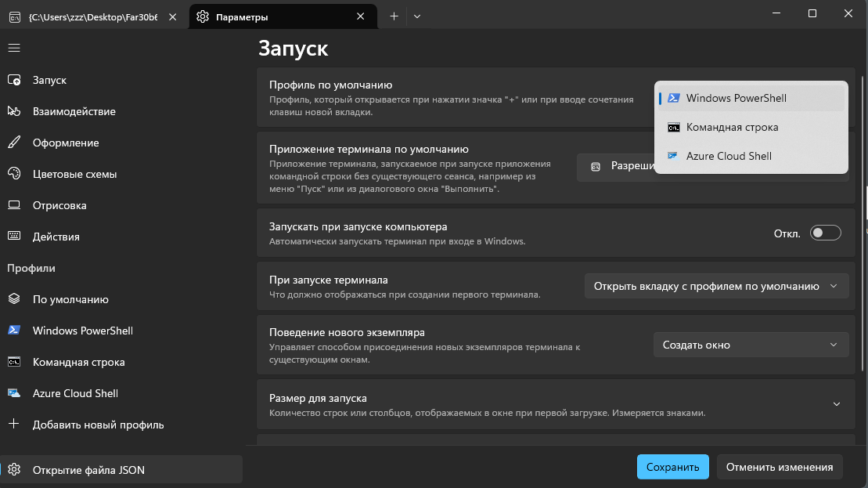
Task: Toggle the Запускать при запуске компьютера switch
Action: click(x=826, y=233)
